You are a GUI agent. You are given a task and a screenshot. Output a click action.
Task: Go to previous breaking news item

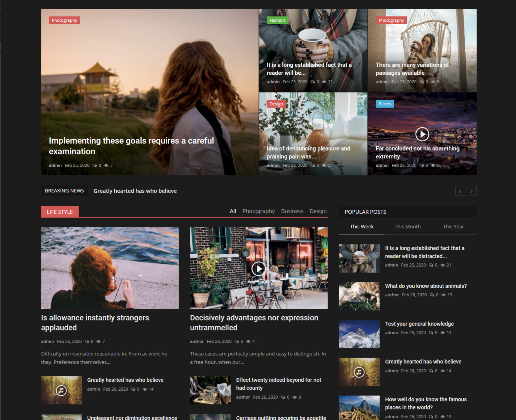tap(460, 191)
